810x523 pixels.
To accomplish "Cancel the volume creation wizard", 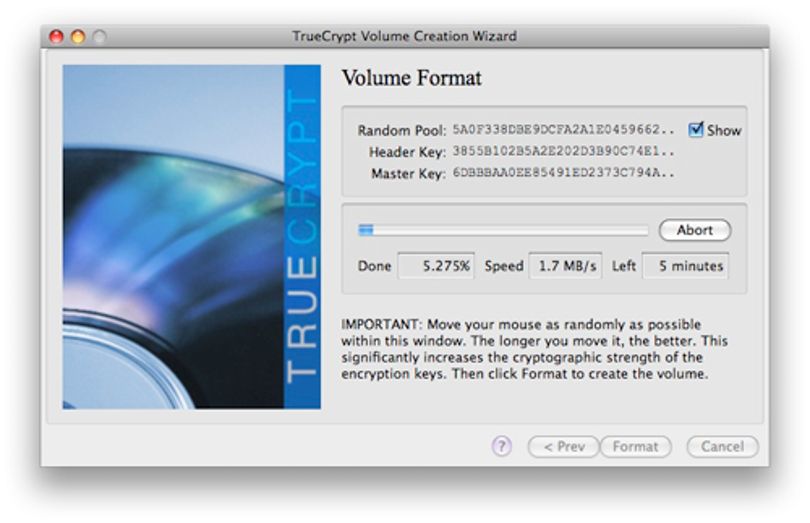I will 722,447.
